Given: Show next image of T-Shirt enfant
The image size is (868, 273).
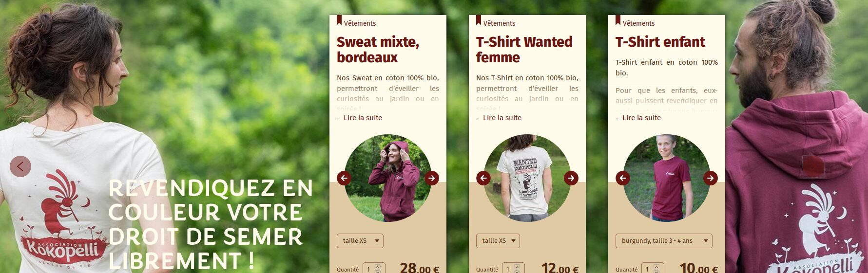Looking at the screenshot, I should pyautogui.click(x=711, y=178).
